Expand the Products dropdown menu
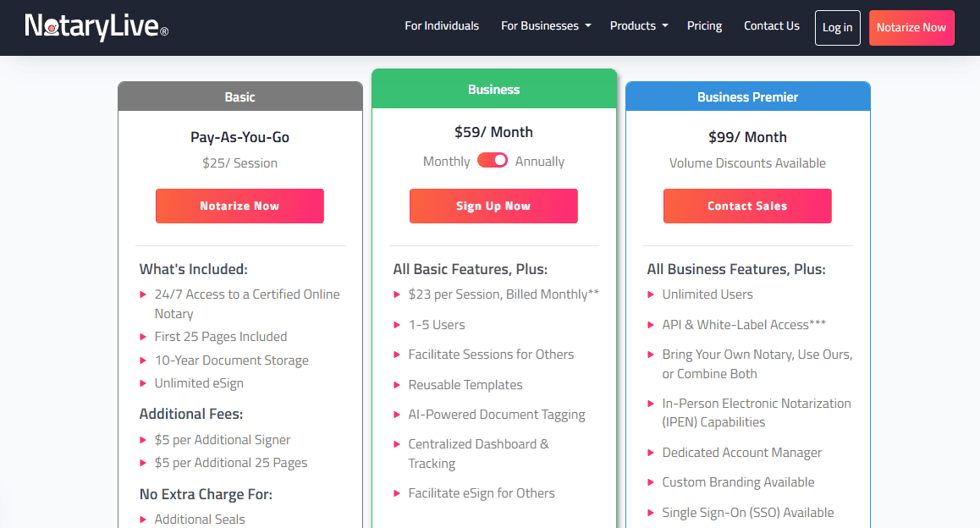980x528 pixels. tap(639, 26)
